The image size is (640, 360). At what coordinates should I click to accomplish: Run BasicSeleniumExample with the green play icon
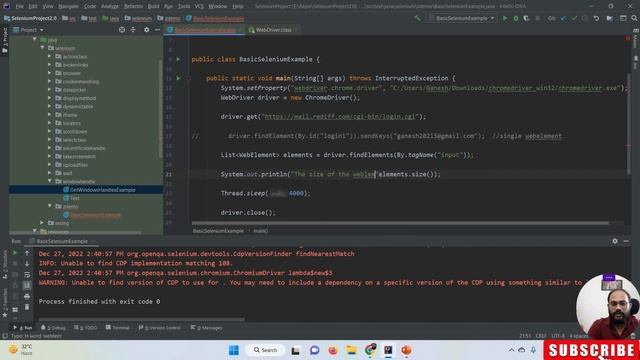coord(505,18)
